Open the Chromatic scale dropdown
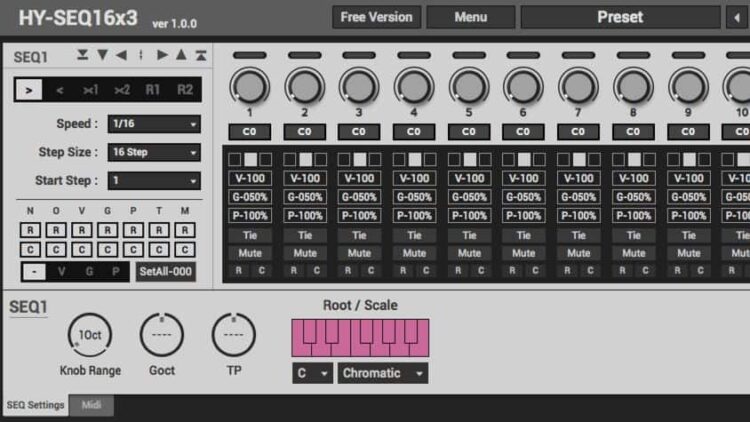 (x=383, y=373)
